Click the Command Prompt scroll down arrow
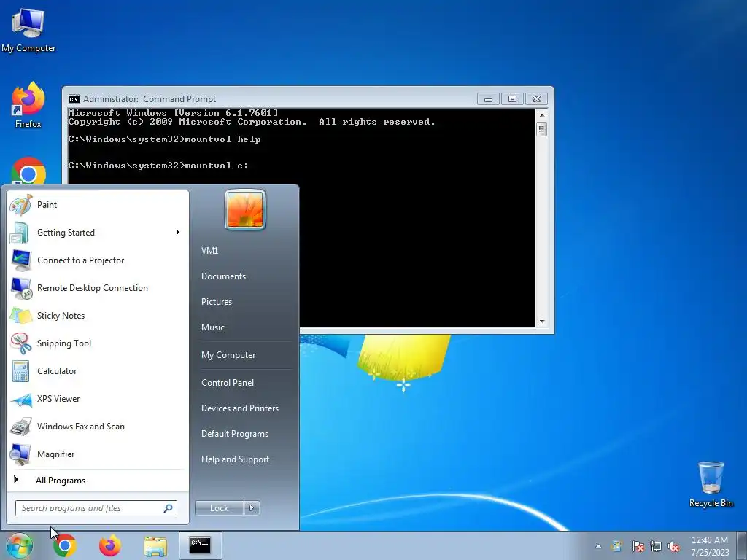The width and height of the screenshot is (747, 560). 542,322
